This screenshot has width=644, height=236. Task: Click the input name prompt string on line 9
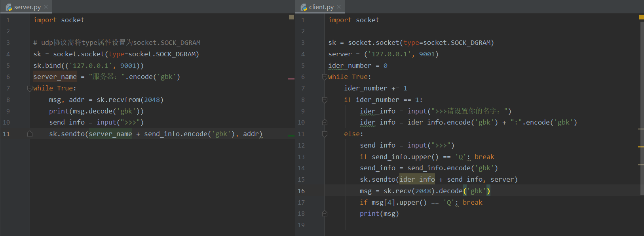click(469, 111)
